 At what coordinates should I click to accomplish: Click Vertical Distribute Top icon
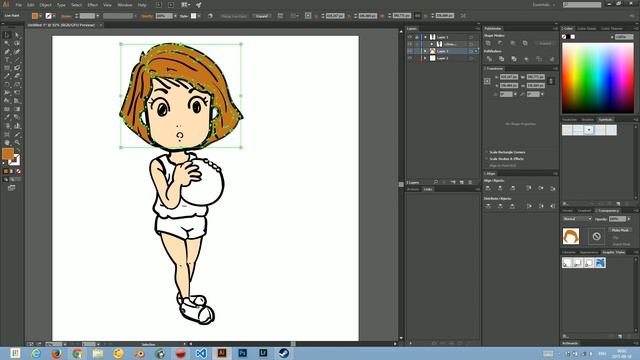488,206
